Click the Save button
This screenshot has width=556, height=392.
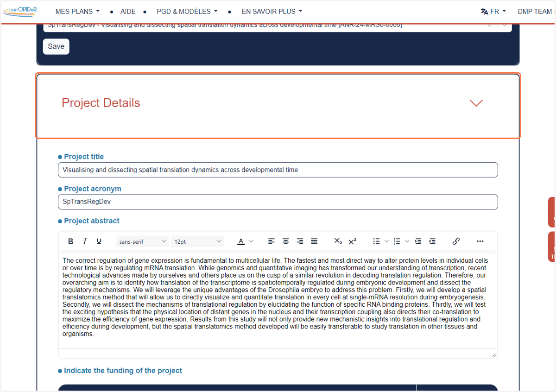pyautogui.click(x=56, y=46)
